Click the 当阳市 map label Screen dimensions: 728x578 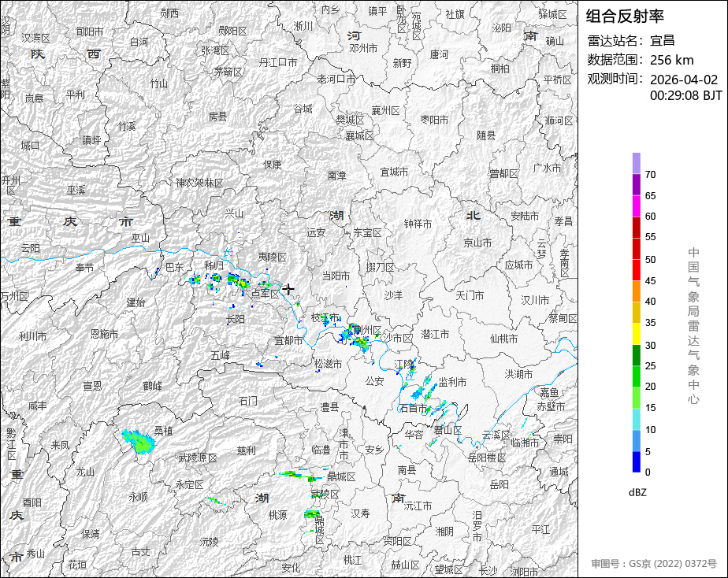point(336,276)
